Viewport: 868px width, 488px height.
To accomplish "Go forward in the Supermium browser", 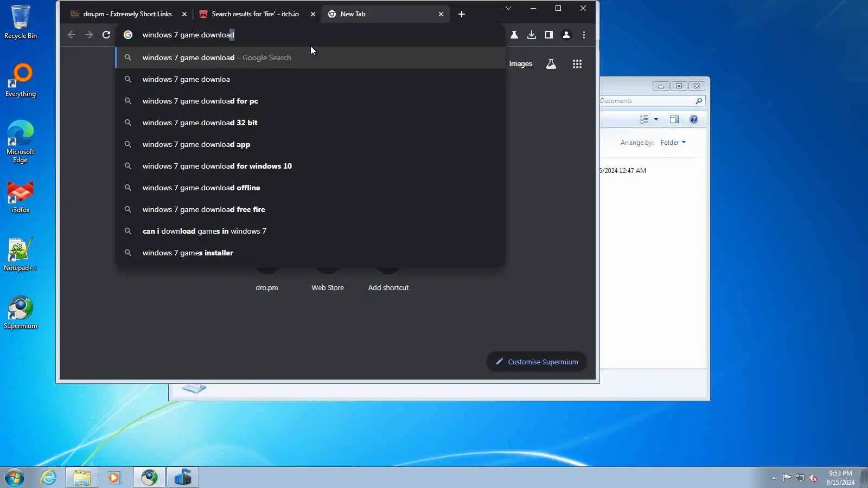I will click(x=89, y=35).
